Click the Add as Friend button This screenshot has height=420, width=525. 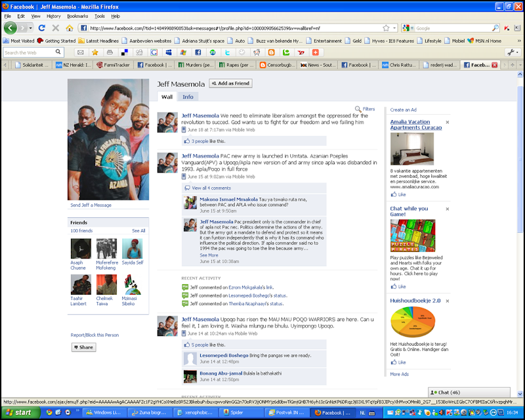(231, 83)
